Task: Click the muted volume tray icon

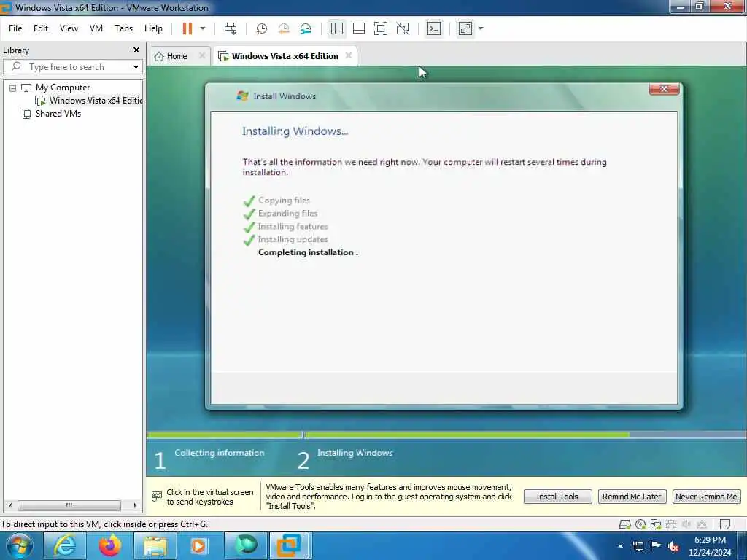Action: 673,547
